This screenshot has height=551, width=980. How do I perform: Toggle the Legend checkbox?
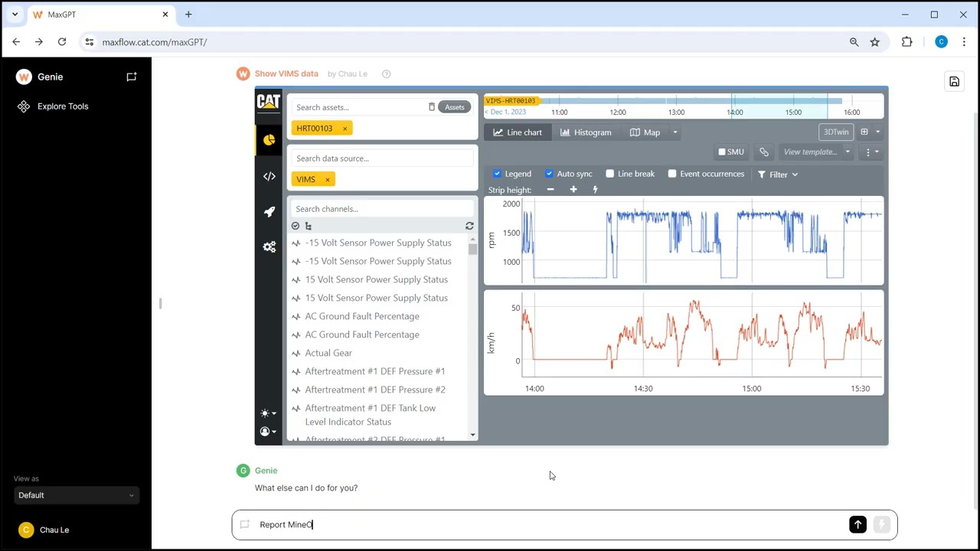click(x=497, y=174)
